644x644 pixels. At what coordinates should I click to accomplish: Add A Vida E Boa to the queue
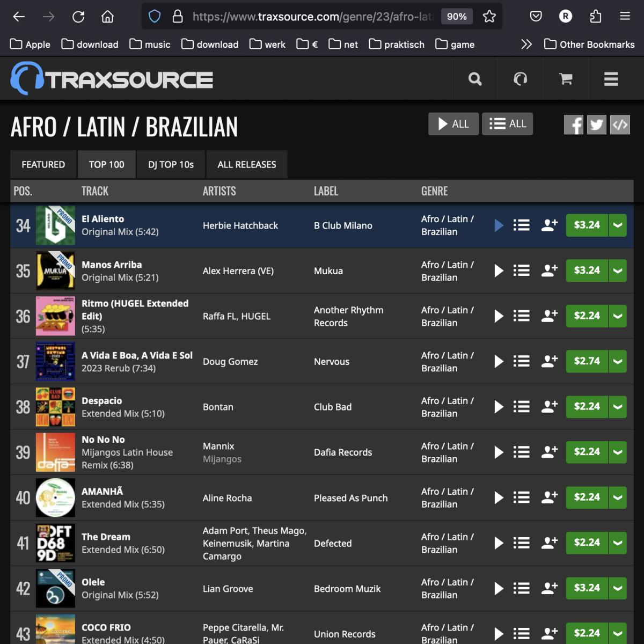tap(522, 361)
